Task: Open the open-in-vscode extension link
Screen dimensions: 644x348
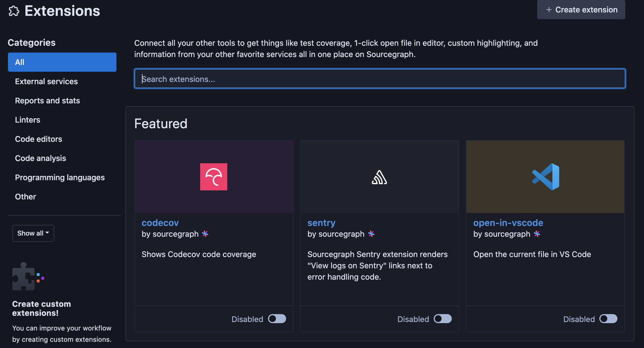Action: (508, 223)
